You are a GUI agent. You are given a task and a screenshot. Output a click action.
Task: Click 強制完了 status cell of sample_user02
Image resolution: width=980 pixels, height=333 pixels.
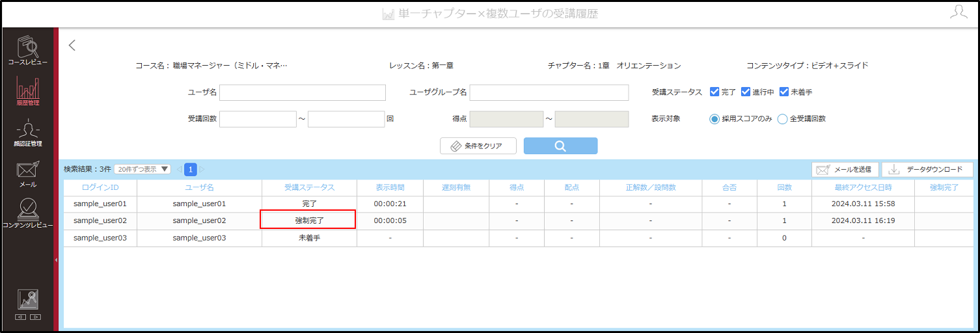click(309, 220)
